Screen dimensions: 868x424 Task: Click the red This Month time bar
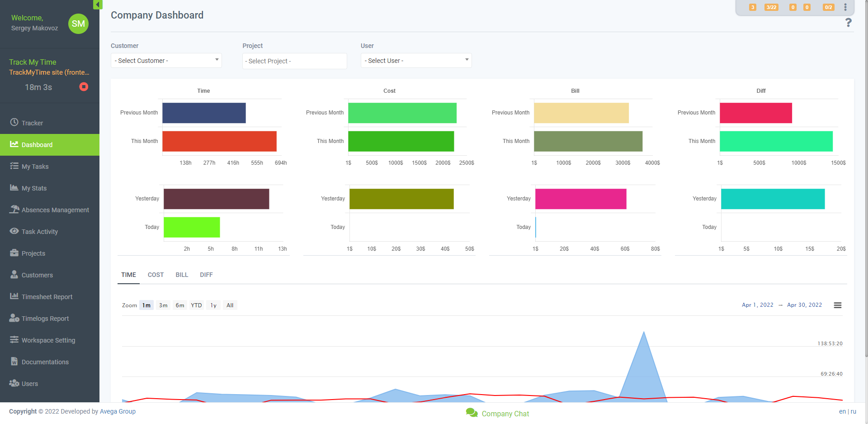tap(219, 141)
